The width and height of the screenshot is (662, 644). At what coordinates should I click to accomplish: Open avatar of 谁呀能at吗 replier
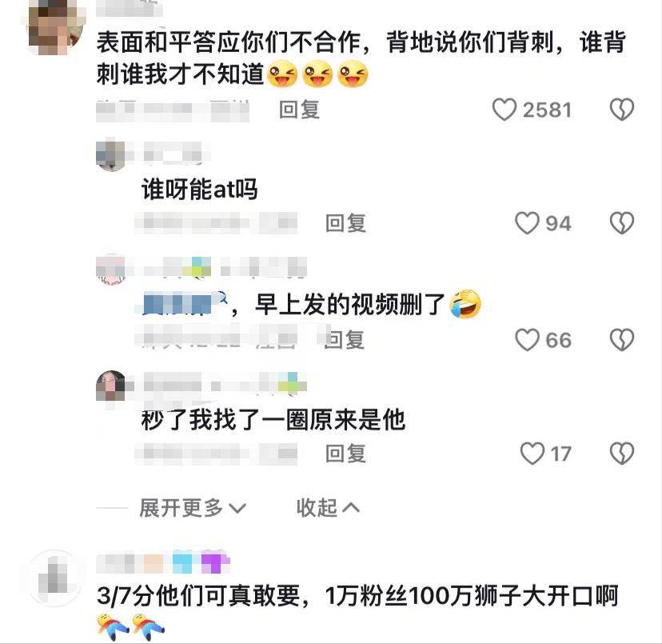tap(110, 155)
